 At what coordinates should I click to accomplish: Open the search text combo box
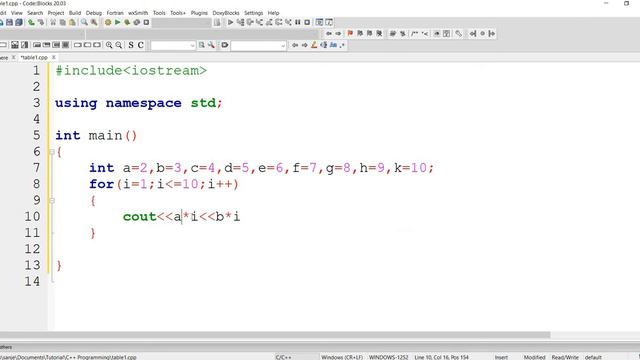[x=173, y=45]
